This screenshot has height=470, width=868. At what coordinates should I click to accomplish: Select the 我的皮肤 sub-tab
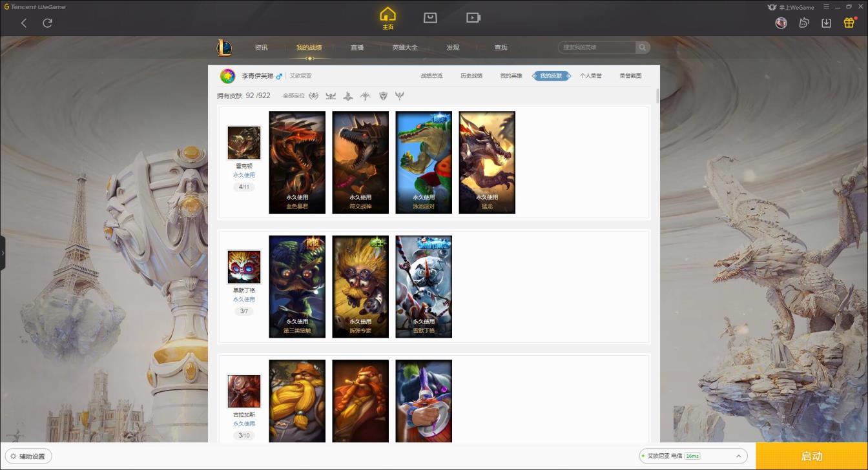pos(552,76)
